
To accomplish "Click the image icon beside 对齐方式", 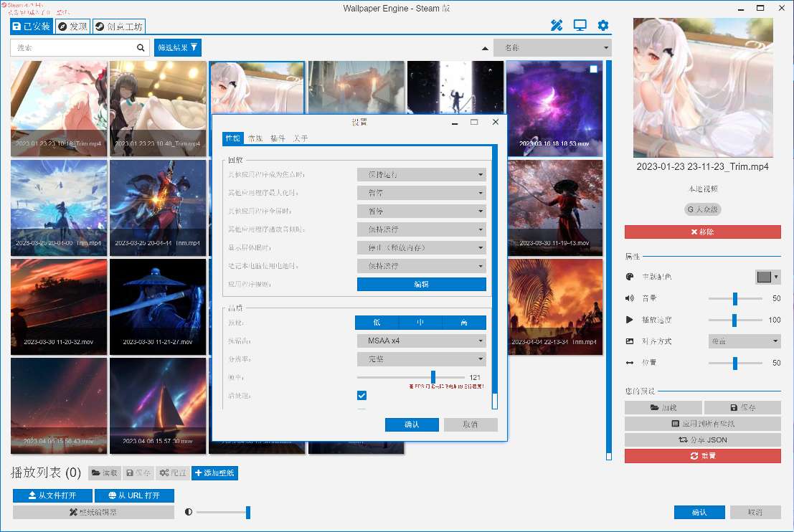I will click(630, 341).
